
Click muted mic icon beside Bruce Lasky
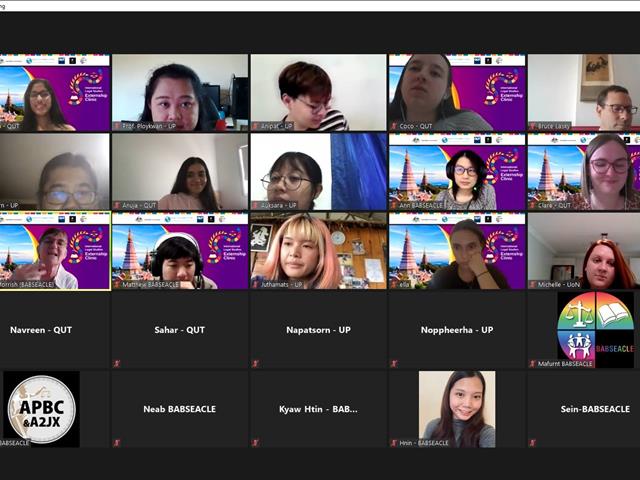pos(533,126)
